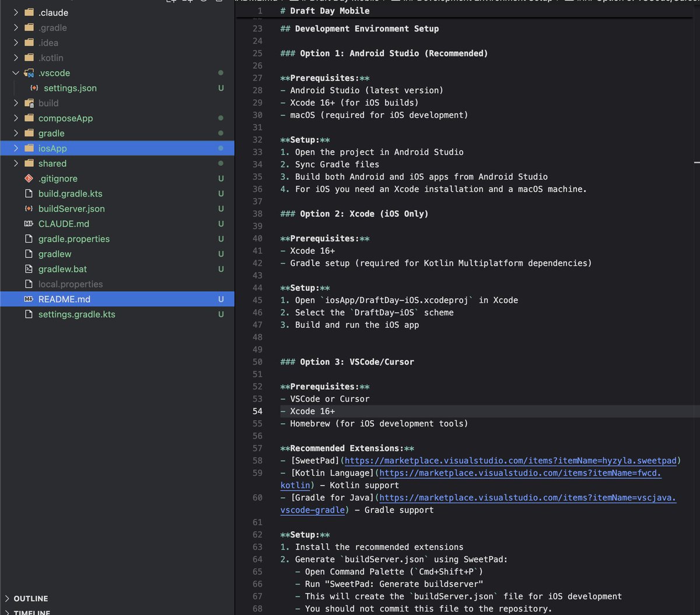Click the sticky header line Draft Day Mobile
Viewport: 700px width, 615px height.
tap(324, 11)
